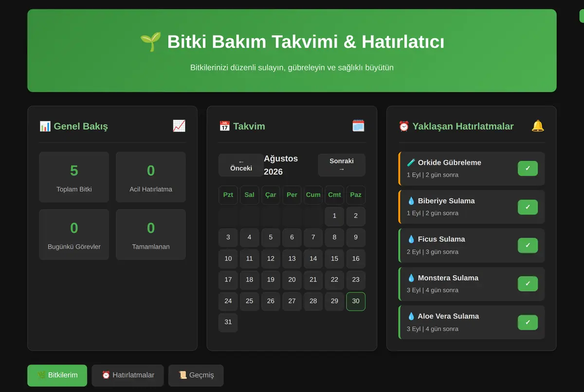Select day 9 on the calendar
This screenshot has width=584, height=392.
(x=356, y=237)
